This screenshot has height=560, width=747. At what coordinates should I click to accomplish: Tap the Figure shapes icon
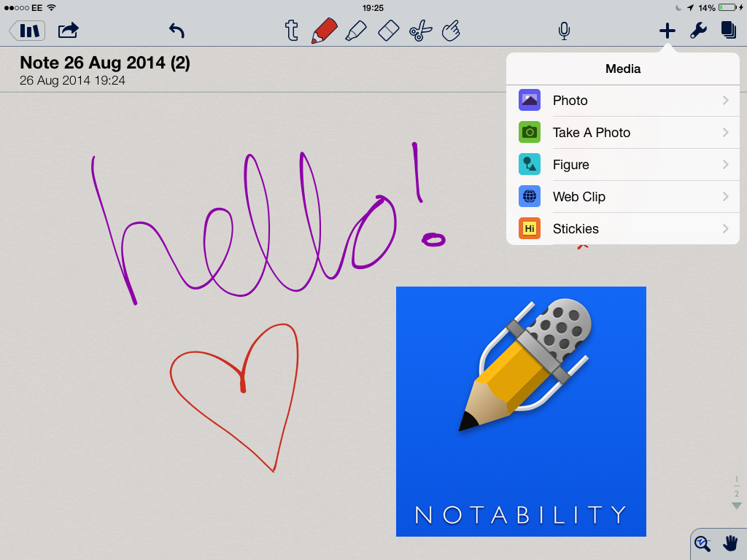[x=530, y=164]
